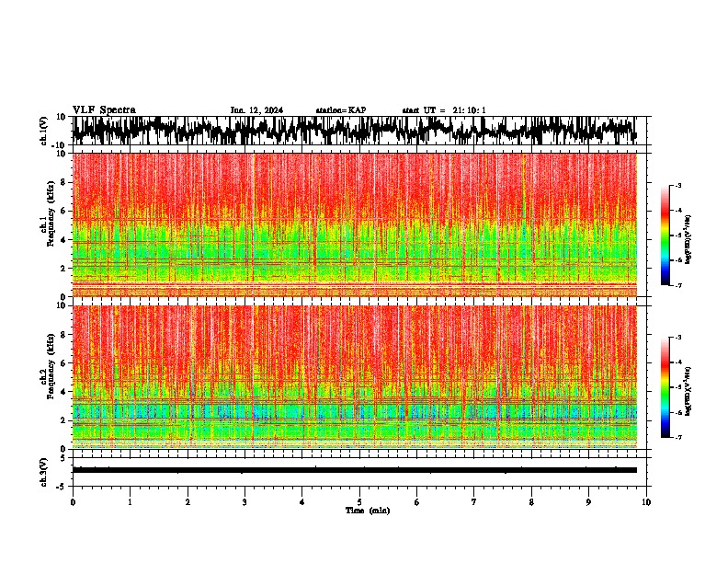Image resolution: width=728 pixels, height=563 pixels.
Task: Click the -5 tick label on ch.3 axis
Action: coord(62,487)
